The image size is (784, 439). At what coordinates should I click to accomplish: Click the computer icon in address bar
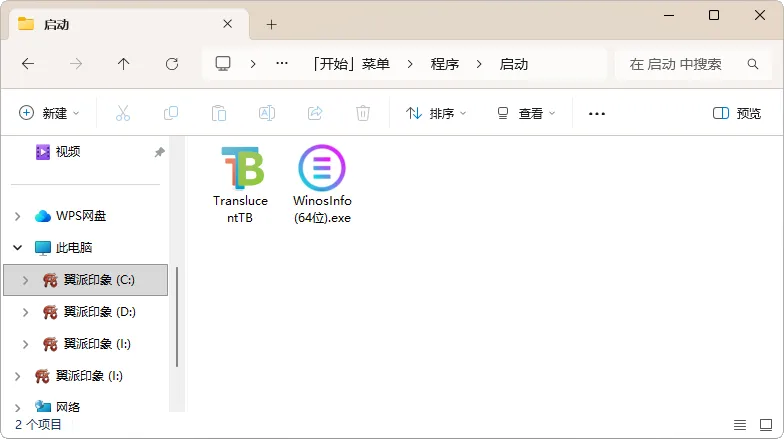tap(223, 64)
